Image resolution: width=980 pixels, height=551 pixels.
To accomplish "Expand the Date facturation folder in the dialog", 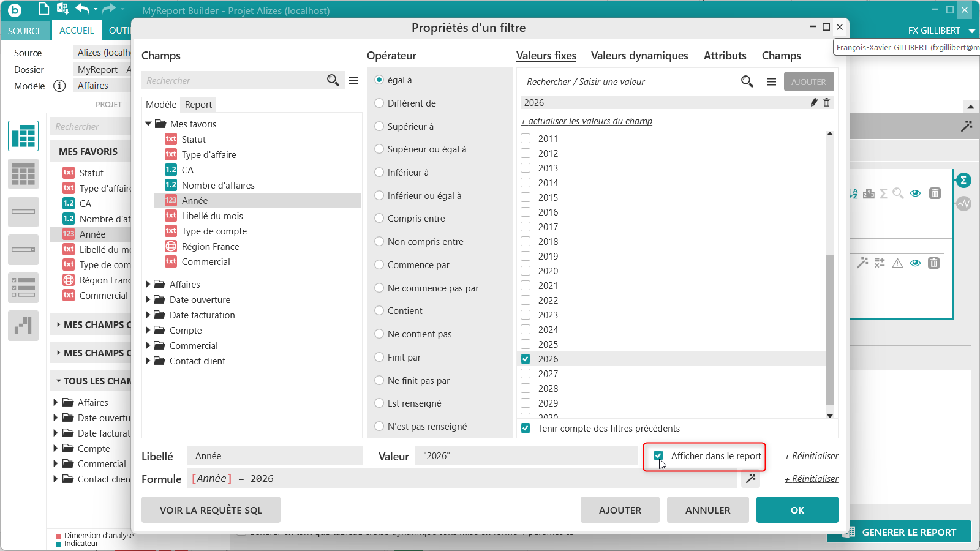I will [x=148, y=315].
